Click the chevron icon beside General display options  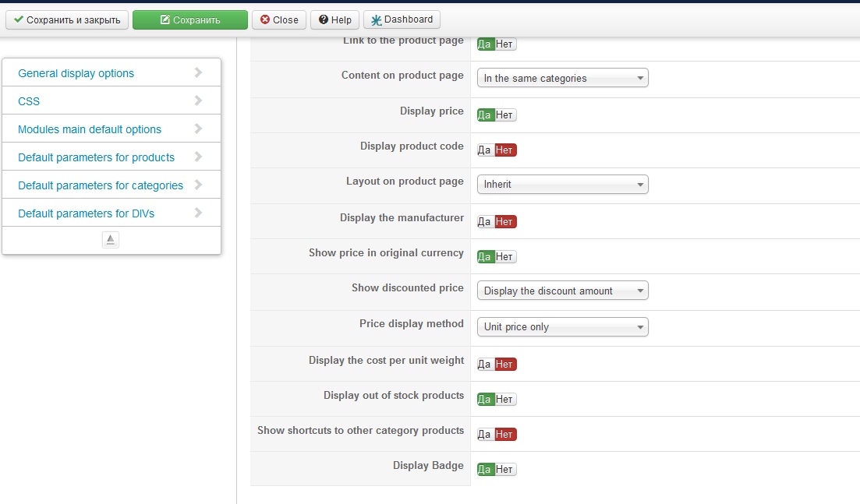coord(198,72)
